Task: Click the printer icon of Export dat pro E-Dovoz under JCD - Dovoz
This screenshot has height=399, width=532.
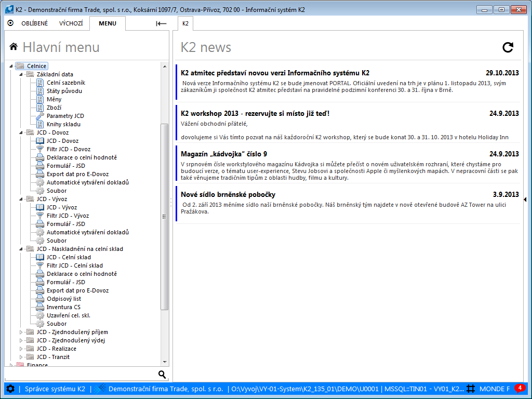Action: pyautogui.click(x=40, y=174)
